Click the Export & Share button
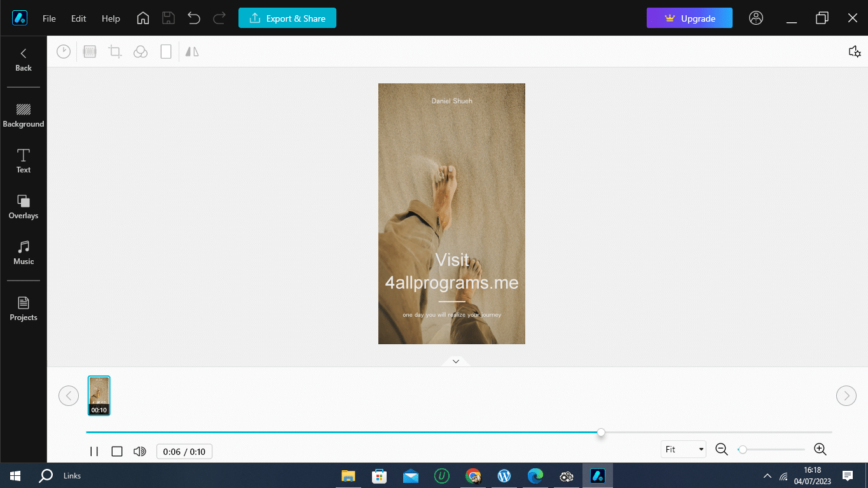This screenshot has height=488, width=868. [287, 18]
